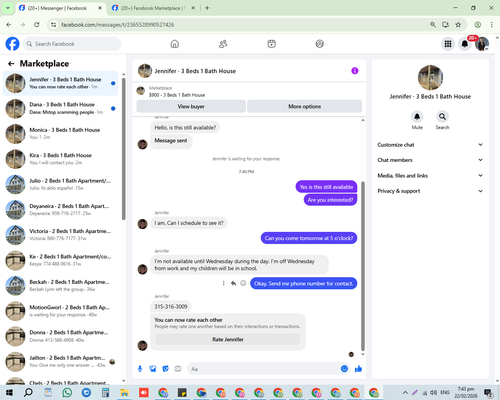Open more options for Okay message

click(x=223, y=283)
